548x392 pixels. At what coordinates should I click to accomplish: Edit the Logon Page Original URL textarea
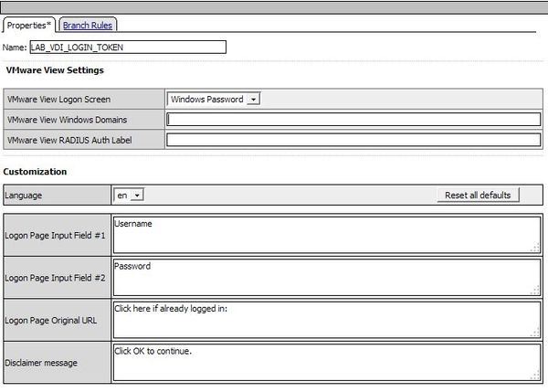(x=327, y=320)
